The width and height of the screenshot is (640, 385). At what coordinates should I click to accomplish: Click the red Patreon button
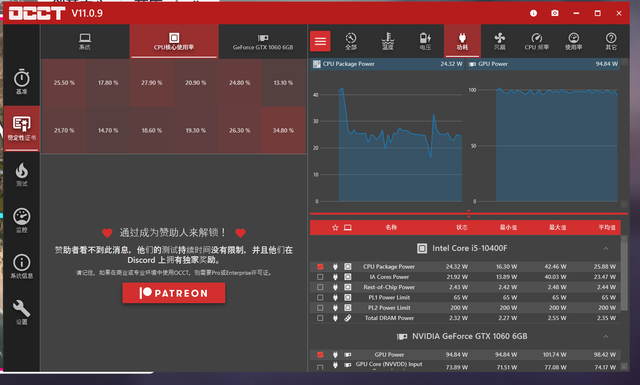tap(174, 293)
